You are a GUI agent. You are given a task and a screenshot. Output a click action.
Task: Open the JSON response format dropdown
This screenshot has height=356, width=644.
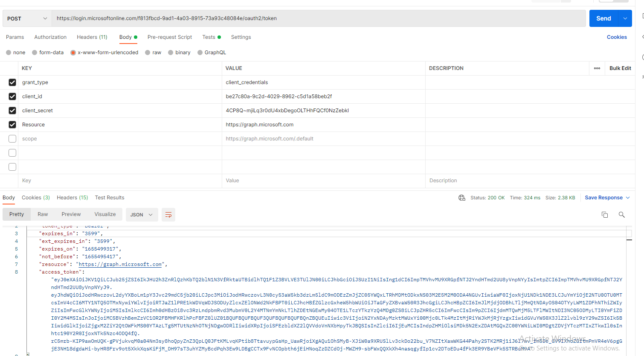coord(142,215)
